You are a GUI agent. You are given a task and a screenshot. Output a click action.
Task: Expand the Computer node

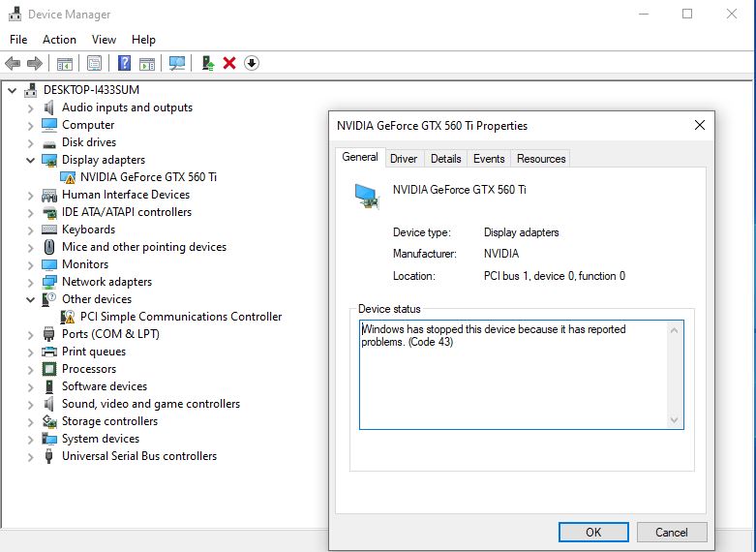point(30,126)
